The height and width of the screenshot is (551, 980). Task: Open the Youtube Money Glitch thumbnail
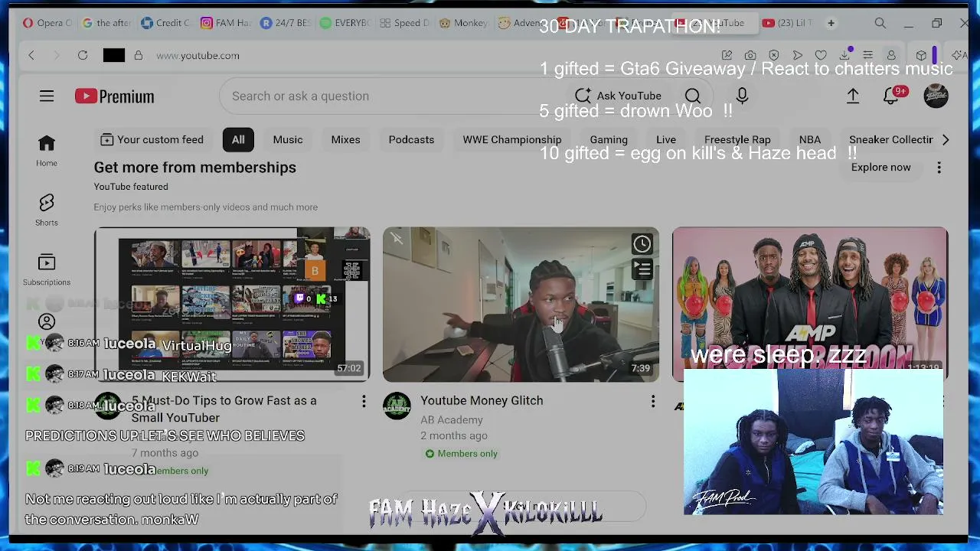pyautogui.click(x=521, y=305)
